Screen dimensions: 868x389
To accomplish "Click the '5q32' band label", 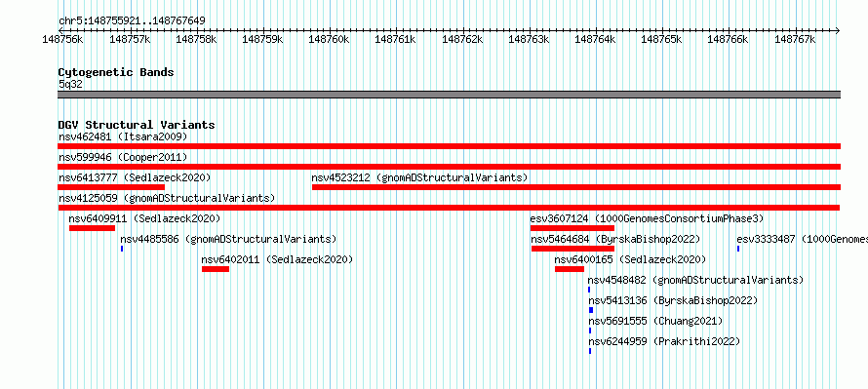I will pos(70,84).
